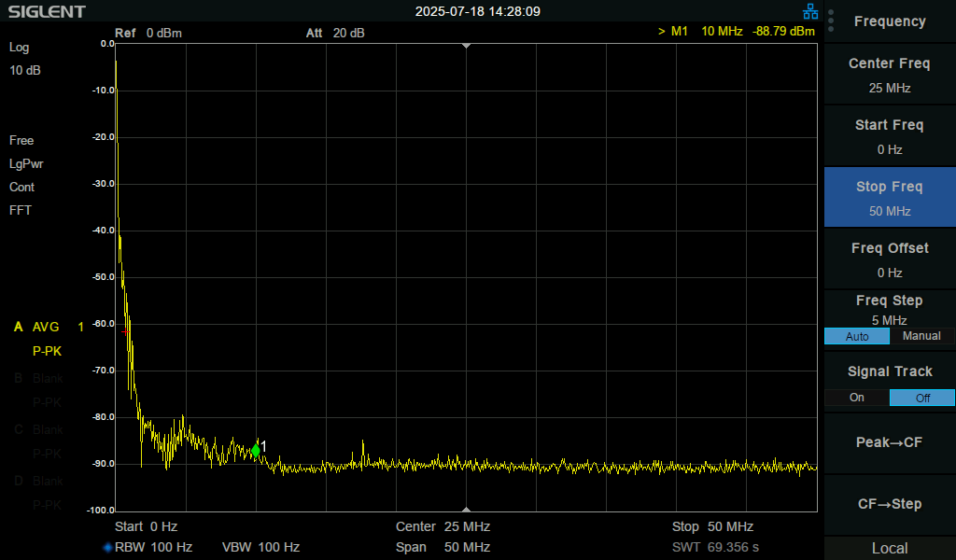Click the FFT sweep mode label
Viewport: 956px width, 560px height.
[x=21, y=210]
